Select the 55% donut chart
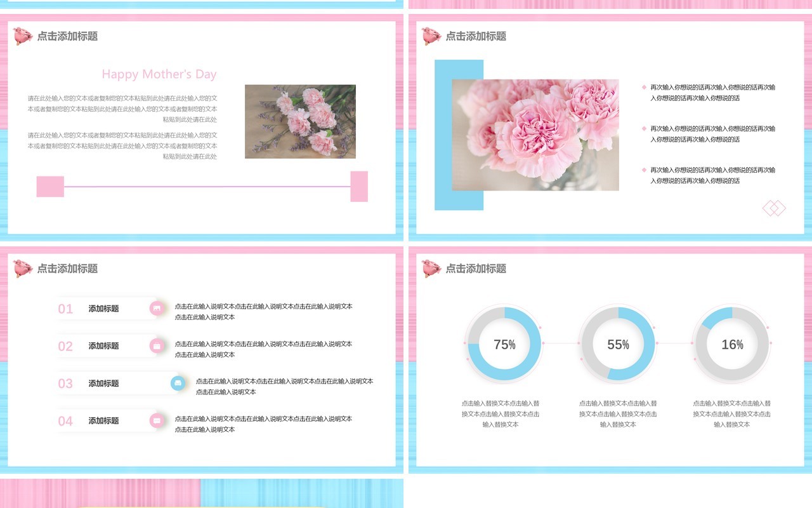812x508 pixels. point(618,344)
